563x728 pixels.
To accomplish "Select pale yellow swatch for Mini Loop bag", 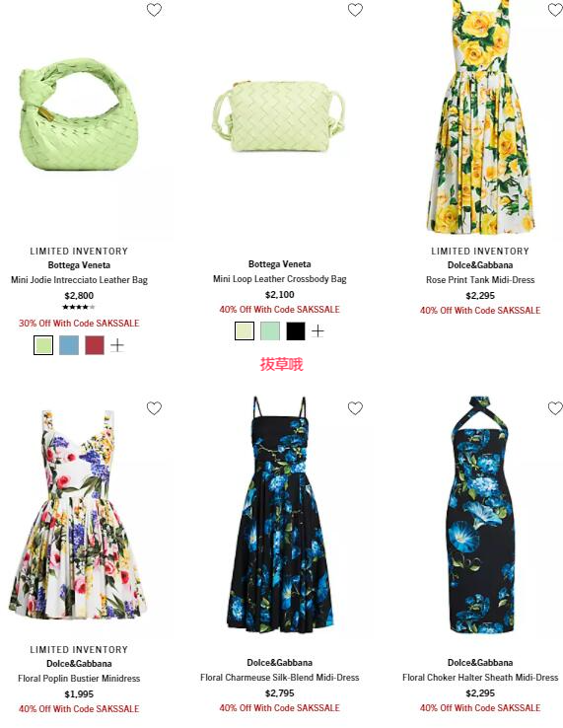I will click(245, 331).
